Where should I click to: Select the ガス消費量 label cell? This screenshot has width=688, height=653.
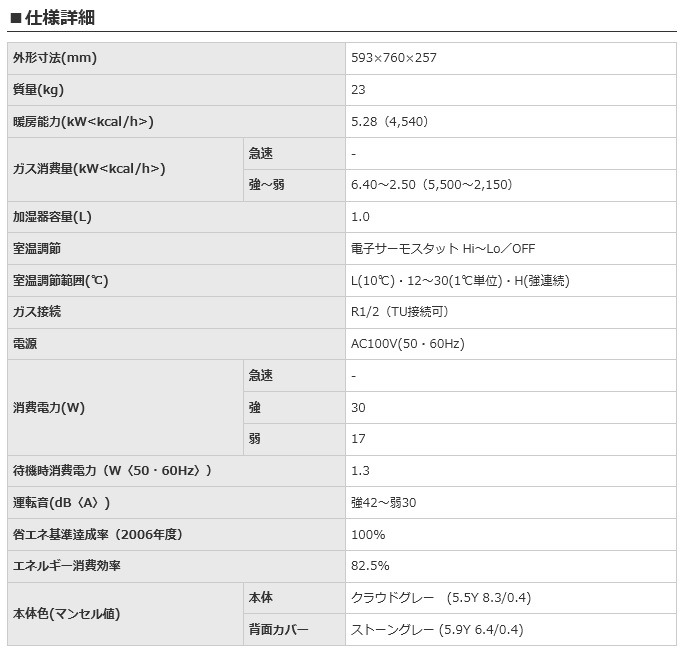tap(125, 169)
